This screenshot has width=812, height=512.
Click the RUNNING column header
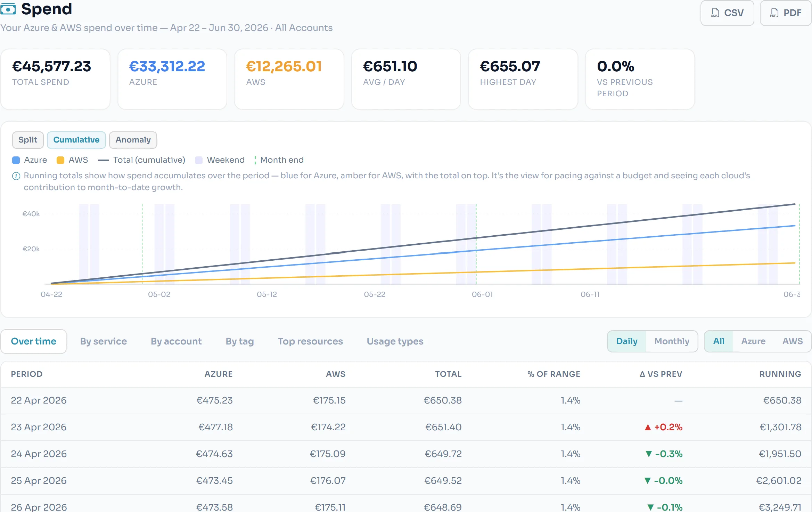[780, 374]
